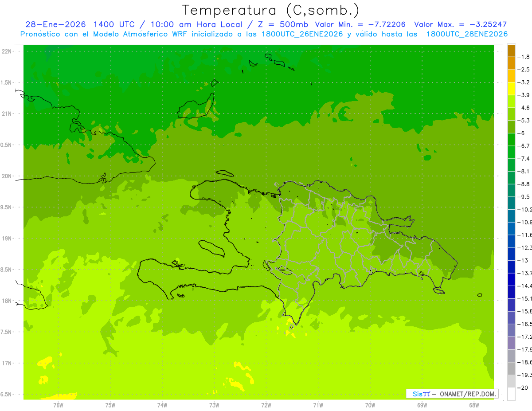Click the dark orange legend swatch above -1.8

click(x=511, y=51)
